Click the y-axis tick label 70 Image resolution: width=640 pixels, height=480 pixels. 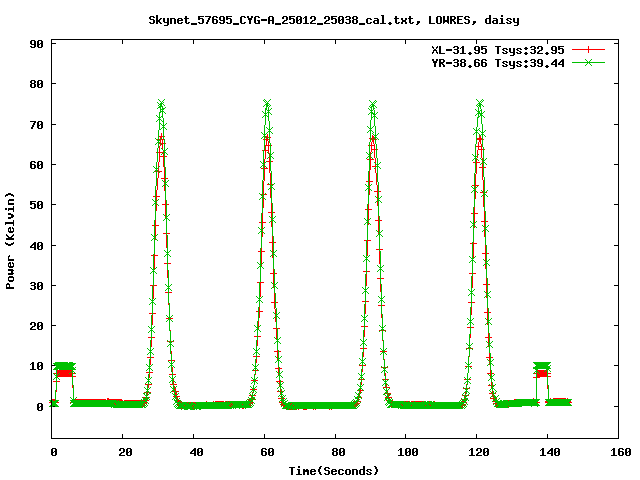[36, 125]
